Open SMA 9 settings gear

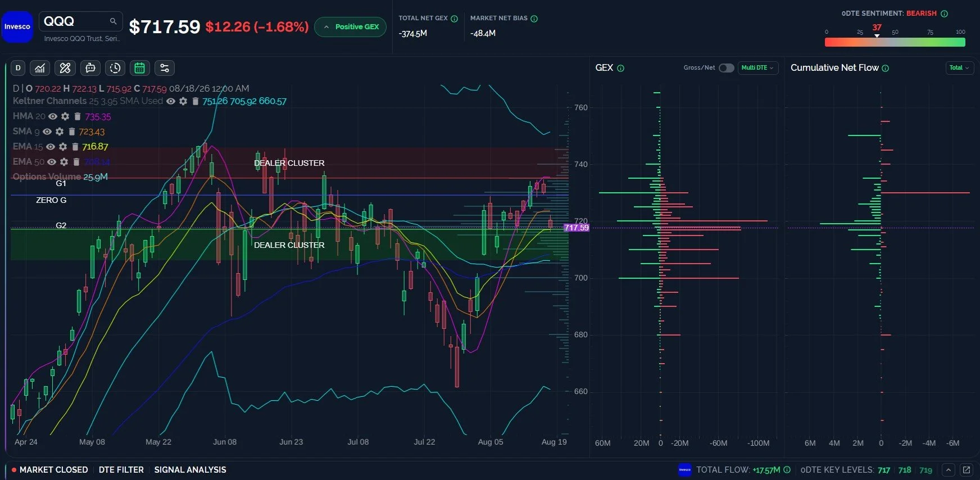(60, 132)
